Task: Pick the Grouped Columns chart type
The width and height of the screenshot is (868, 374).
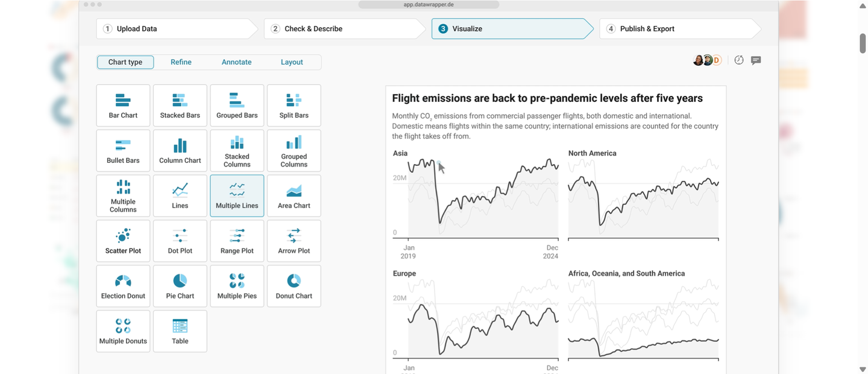Action: [294, 151]
